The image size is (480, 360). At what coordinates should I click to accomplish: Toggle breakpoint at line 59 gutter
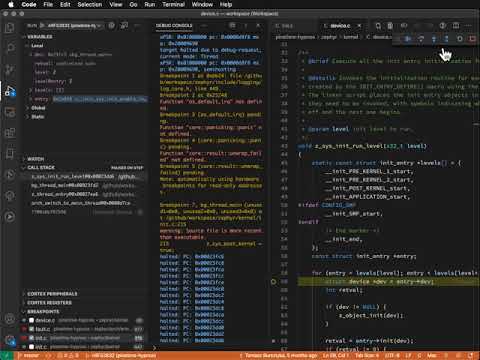coord(274,282)
